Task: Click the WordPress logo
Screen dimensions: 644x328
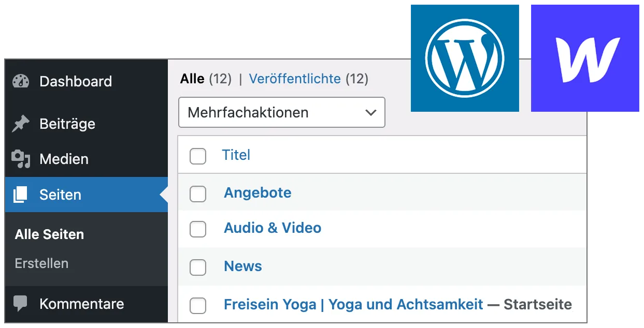Action: (x=464, y=58)
